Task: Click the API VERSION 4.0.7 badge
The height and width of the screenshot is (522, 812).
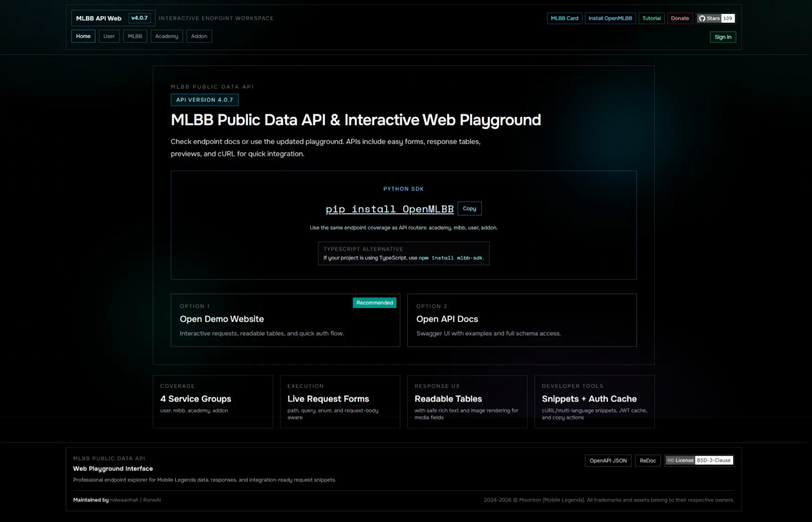Action: (205, 100)
